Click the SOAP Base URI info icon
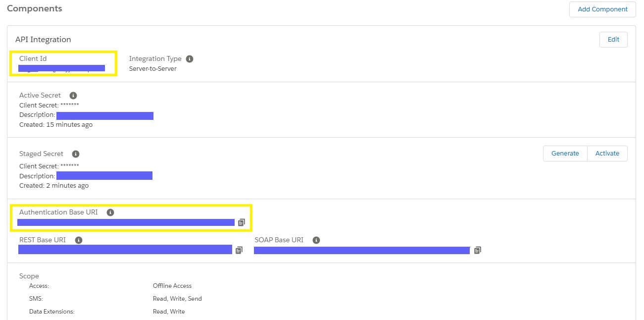Image resolution: width=644 pixels, height=320 pixels. [x=316, y=240]
